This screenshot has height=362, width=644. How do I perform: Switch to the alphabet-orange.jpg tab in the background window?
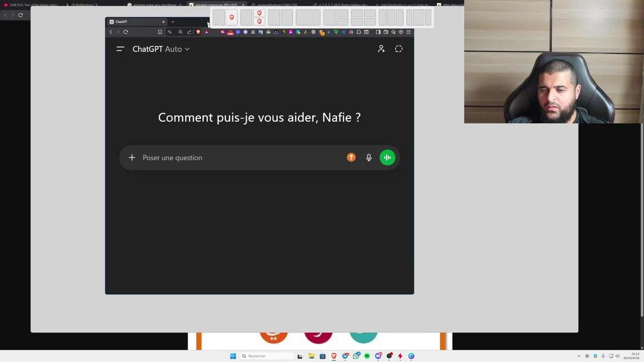coord(215,5)
